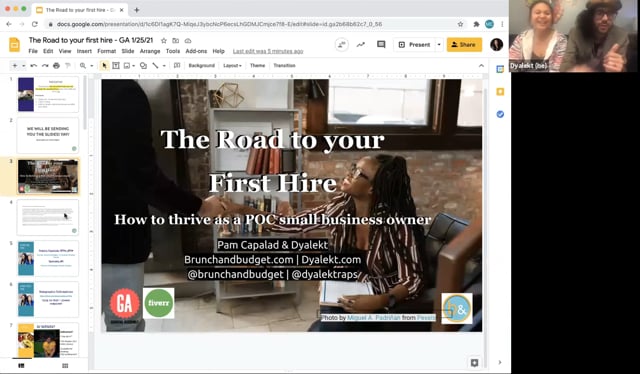Click the Transition button
The height and width of the screenshot is (374, 640).
pyautogui.click(x=284, y=65)
